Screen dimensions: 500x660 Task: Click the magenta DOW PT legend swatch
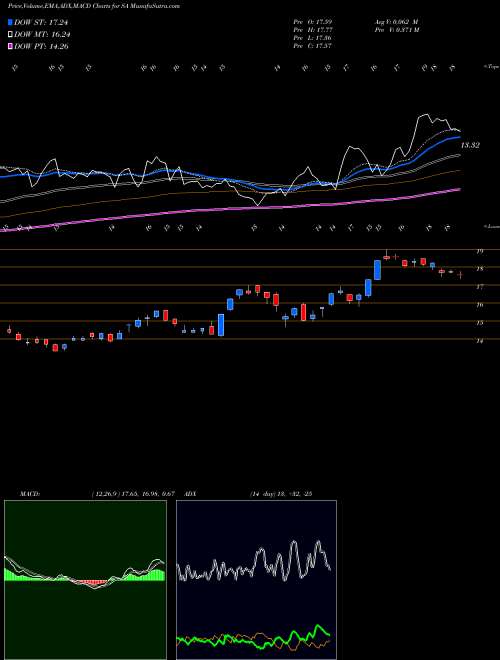(x=10, y=47)
